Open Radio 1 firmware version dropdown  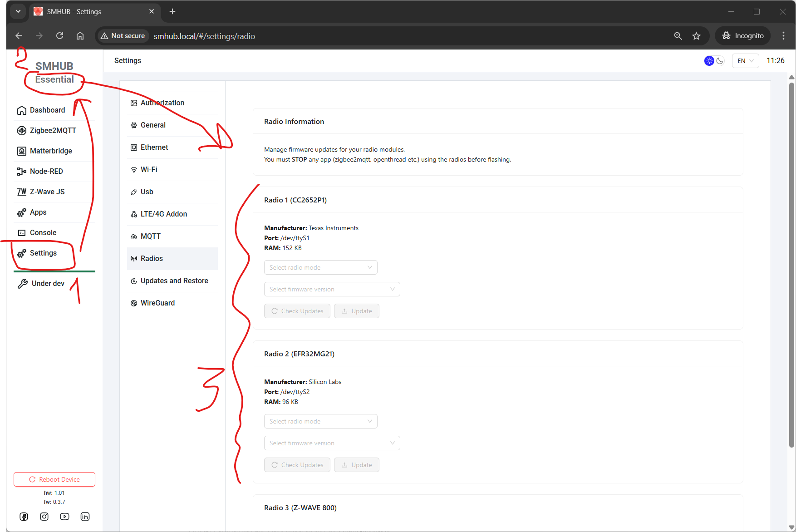point(332,289)
